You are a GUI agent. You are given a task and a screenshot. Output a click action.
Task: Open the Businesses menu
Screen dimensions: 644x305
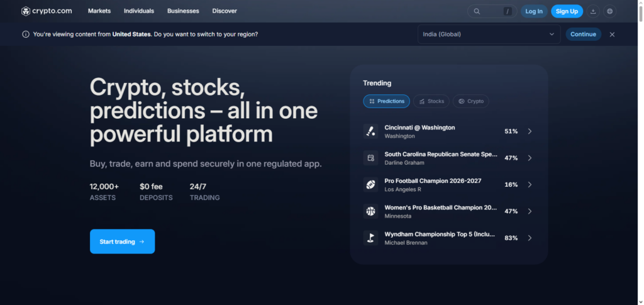click(x=183, y=11)
